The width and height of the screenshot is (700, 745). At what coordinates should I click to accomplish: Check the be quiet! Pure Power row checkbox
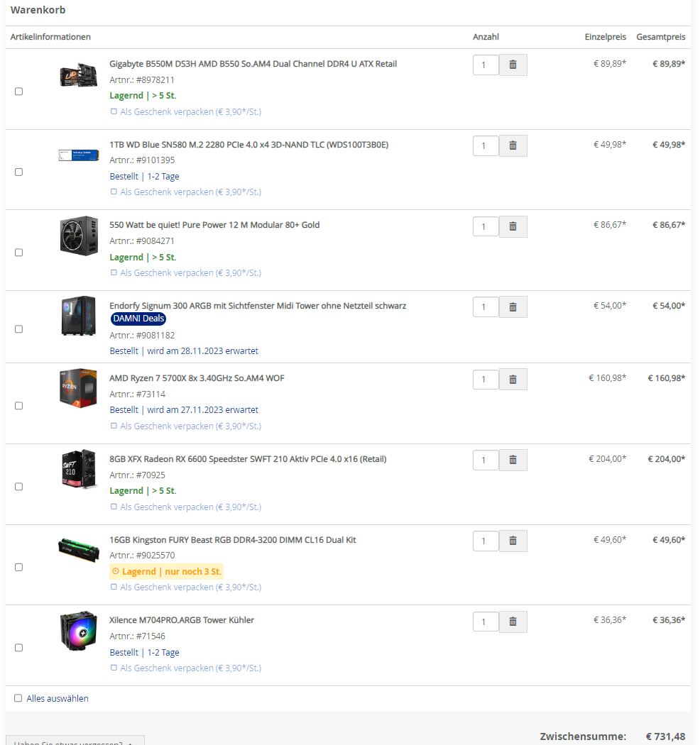(x=18, y=253)
